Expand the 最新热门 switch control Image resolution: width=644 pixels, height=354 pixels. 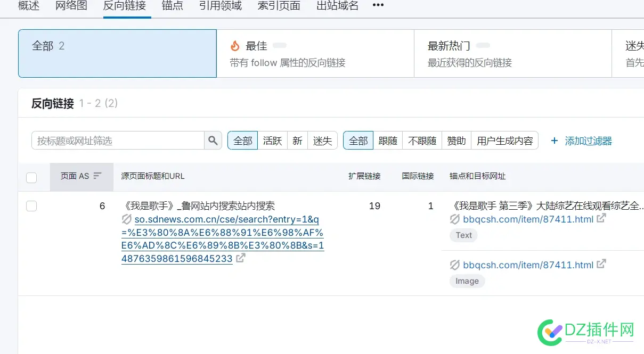pyautogui.click(x=483, y=45)
